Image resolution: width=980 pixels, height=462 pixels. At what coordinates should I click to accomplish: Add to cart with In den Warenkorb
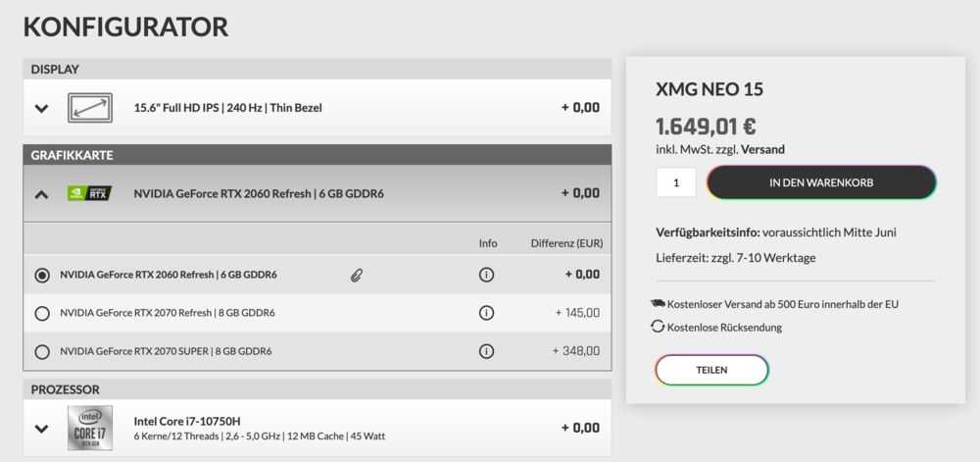click(821, 182)
